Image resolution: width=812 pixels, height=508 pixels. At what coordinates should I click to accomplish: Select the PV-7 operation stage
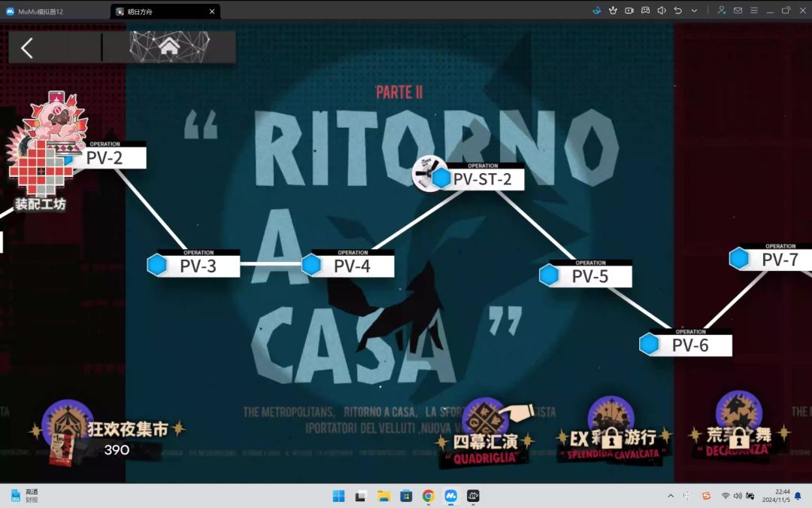click(771, 257)
